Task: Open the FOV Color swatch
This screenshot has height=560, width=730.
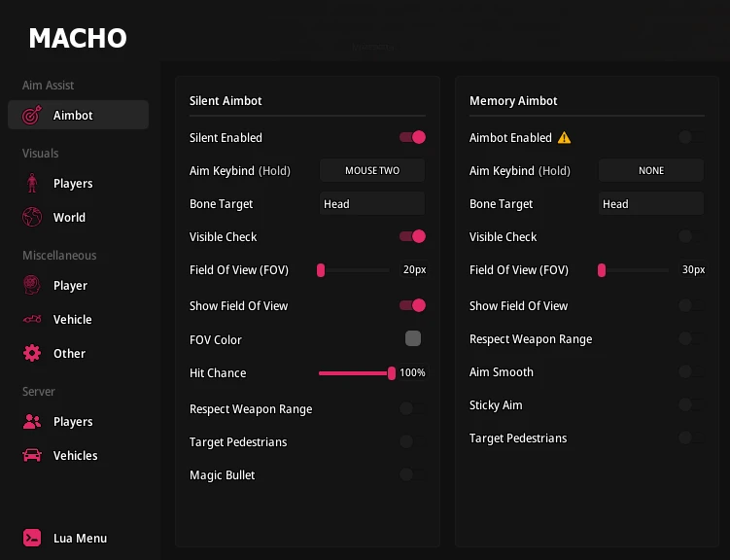Action: point(413,338)
